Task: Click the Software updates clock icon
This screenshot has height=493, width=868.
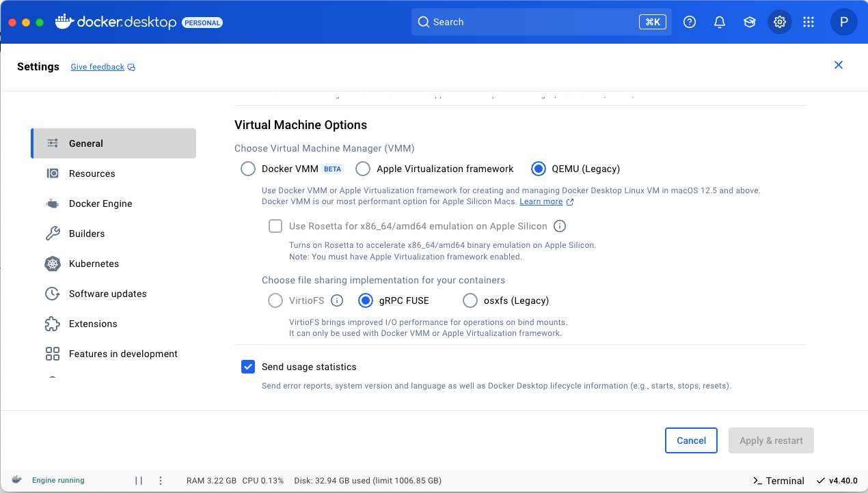Action: coord(53,294)
